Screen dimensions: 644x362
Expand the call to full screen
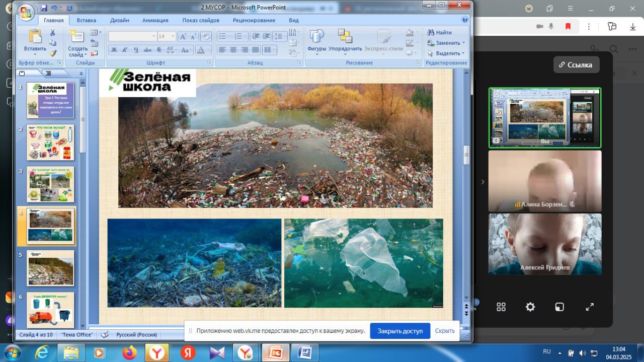pos(590,307)
